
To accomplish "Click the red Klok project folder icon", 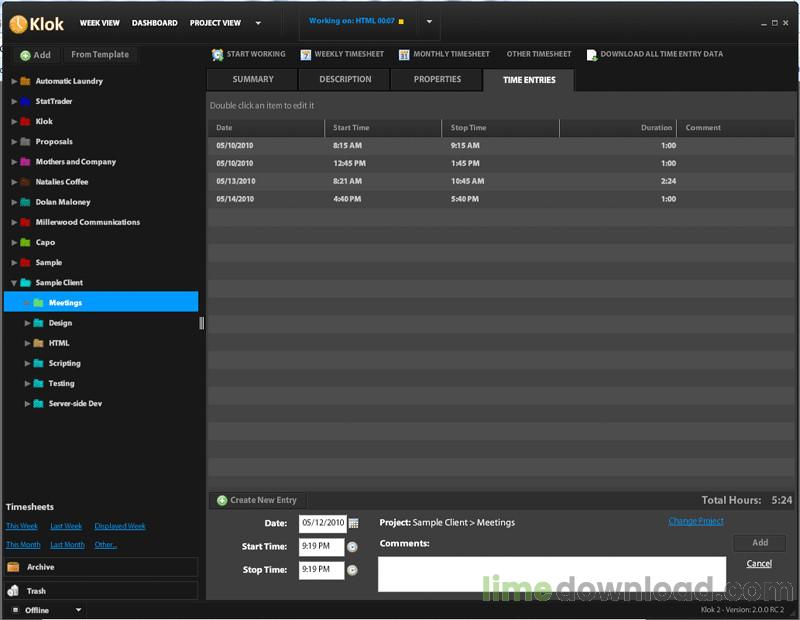I will coord(25,121).
